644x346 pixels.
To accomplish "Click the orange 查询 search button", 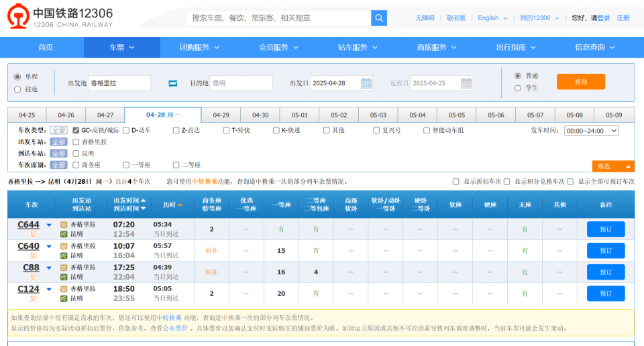I will click(581, 82).
